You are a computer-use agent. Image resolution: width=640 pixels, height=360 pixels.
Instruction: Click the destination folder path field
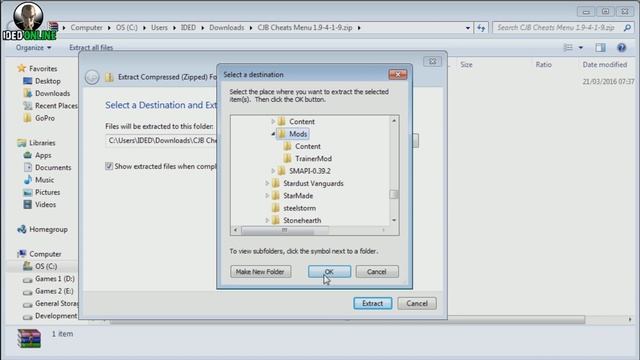pos(162,140)
